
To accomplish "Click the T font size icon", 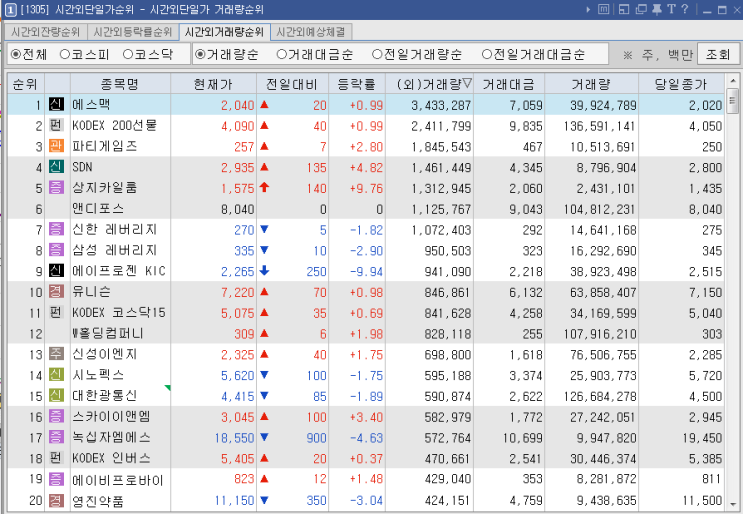I will pyautogui.click(x=671, y=9).
